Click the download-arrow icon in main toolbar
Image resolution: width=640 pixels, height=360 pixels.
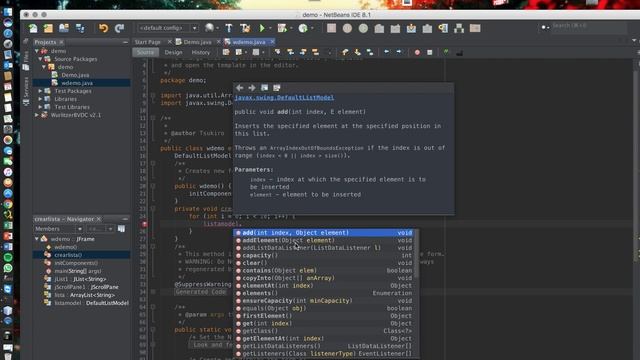pyautogui.click(x=411, y=28)
